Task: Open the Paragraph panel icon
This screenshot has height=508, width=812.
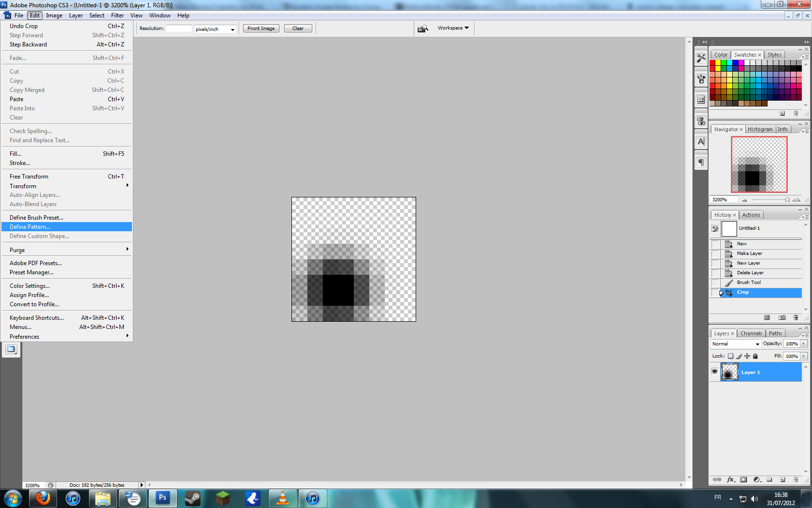Action: [x=701, y=163]
